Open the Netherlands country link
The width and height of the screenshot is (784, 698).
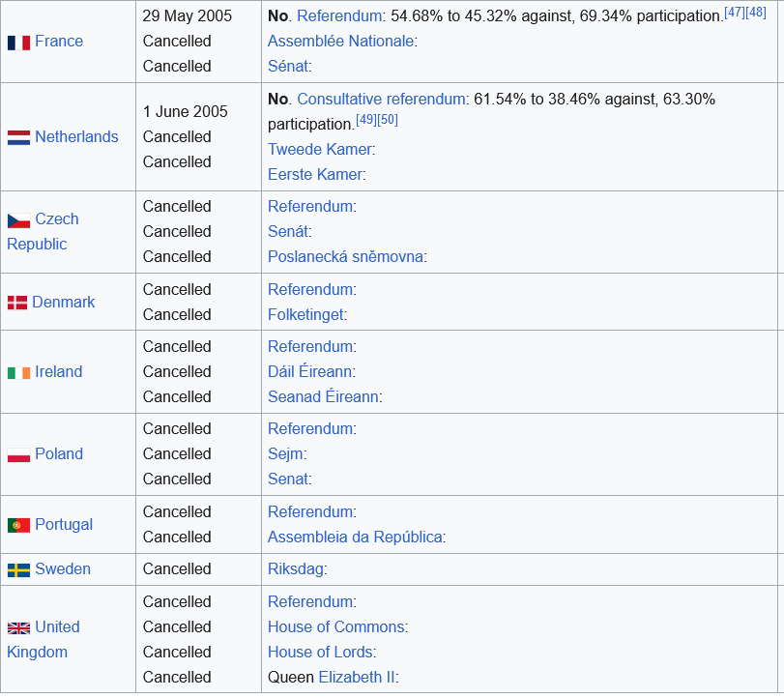tap(76, 136)
